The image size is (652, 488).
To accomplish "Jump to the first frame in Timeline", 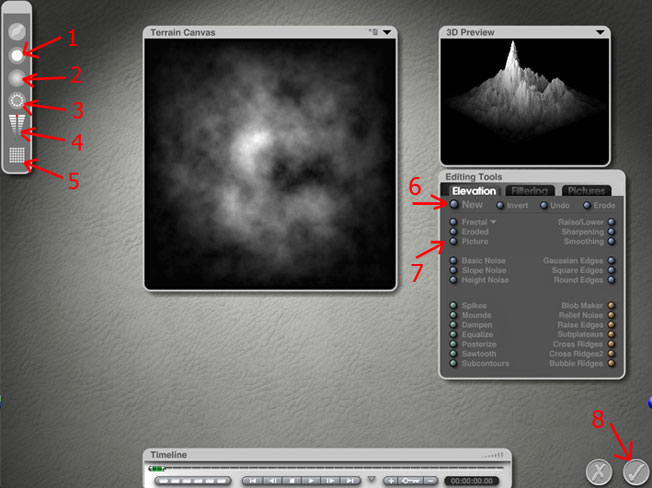I will [252, 481].
